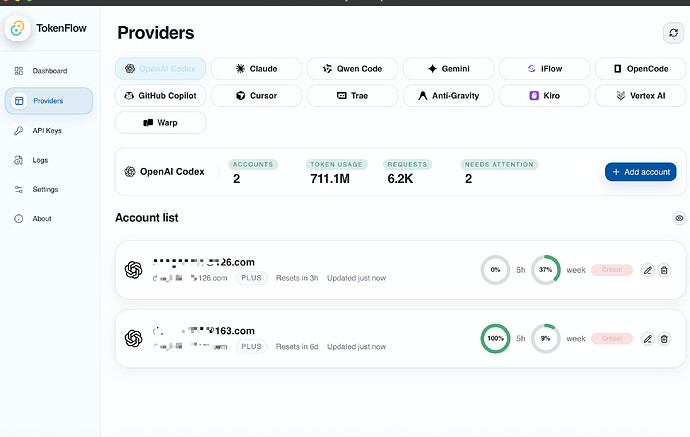This screenshot has width=690, height=437.
Task: Refresh providers with the reload icon
Action: (x=673, y=33)
